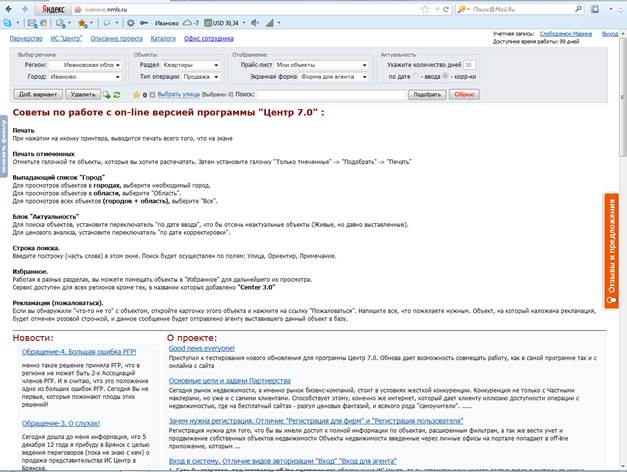
Task: Click the key icon in toolbar
Action: (144, 23)
